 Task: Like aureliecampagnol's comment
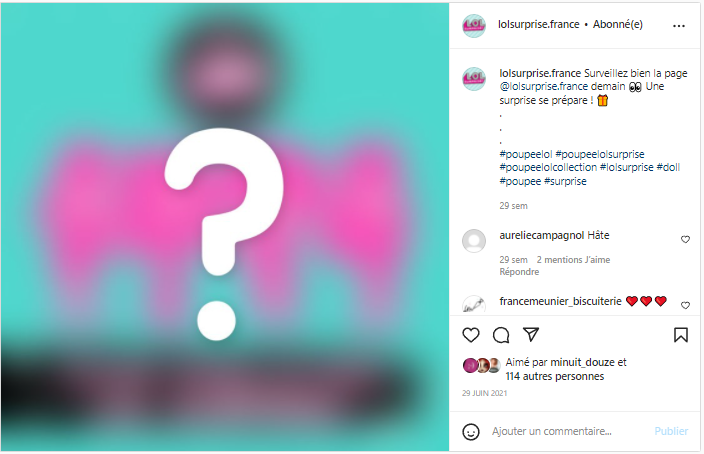tap(685, 239)
